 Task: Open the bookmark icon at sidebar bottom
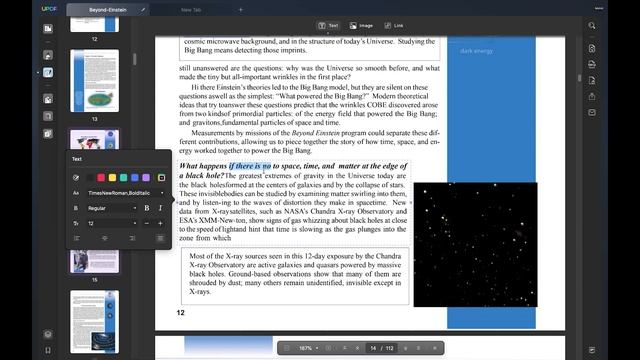point(48,350)
